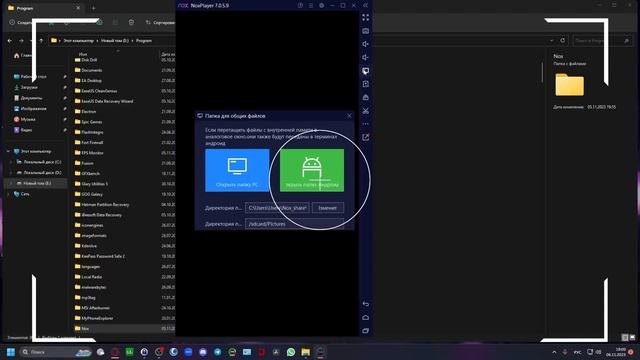
Task: Open the shared computer folder icon in Nox sidebar
Action: [x=366, y=71]
